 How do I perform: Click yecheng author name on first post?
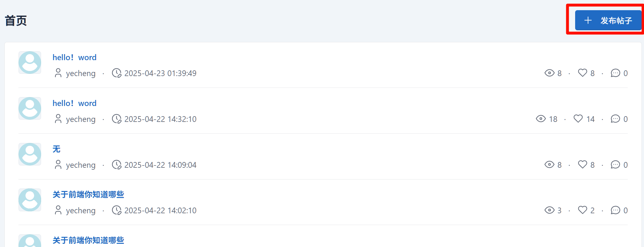[x=81, y=74]
